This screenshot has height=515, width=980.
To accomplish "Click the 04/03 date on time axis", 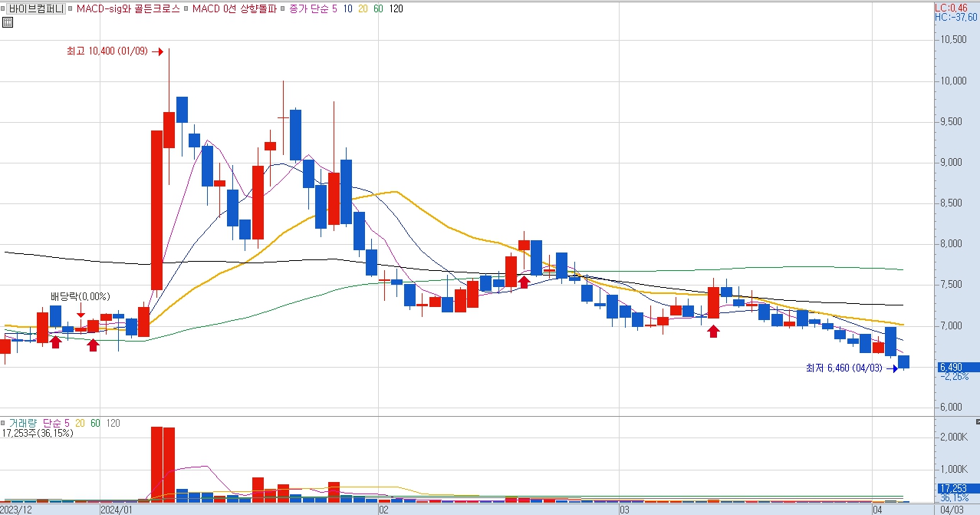I will (952, 509).
